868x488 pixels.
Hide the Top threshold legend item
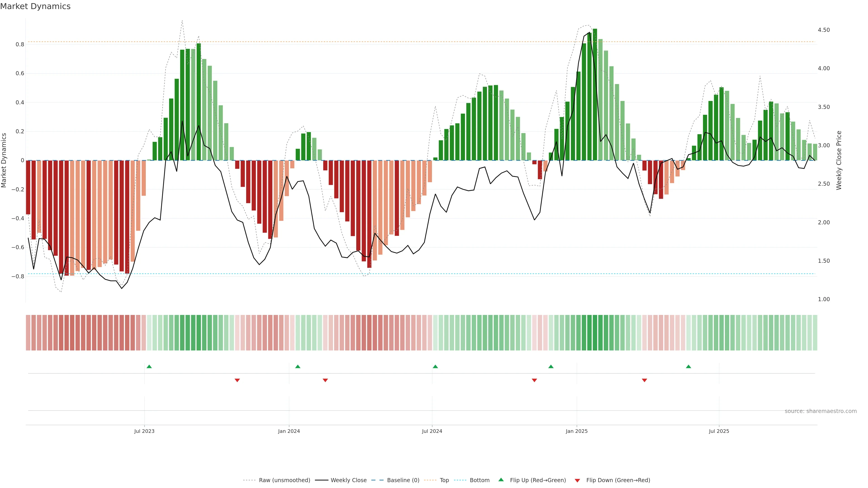click(x=444, y=480)
